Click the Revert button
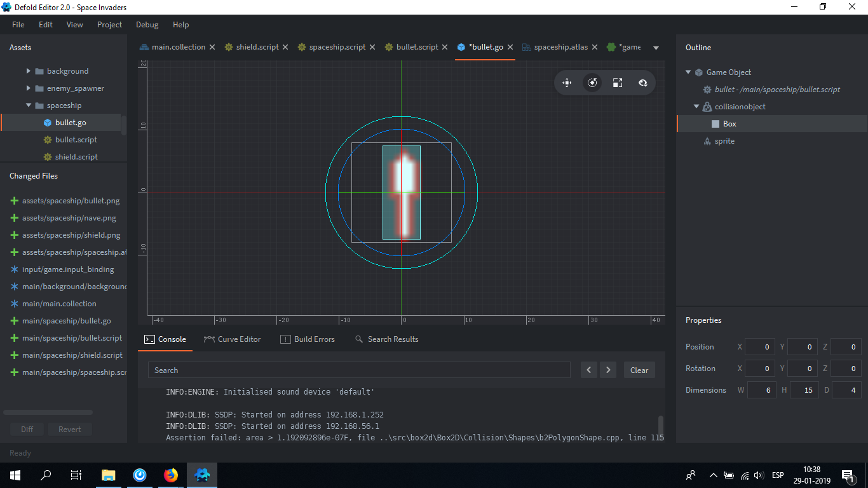The height and width of the screenshot is (488, 868). pyautogui.click(x=70, y=430)
